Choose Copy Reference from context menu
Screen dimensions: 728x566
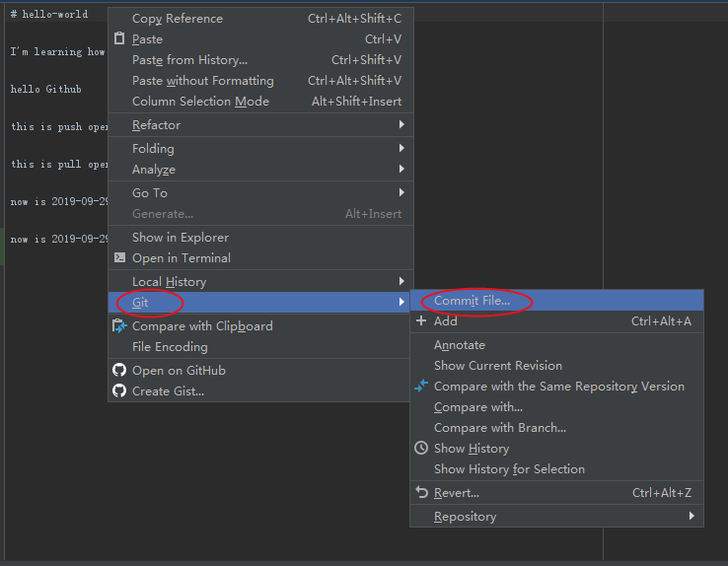tap(261, 19)
